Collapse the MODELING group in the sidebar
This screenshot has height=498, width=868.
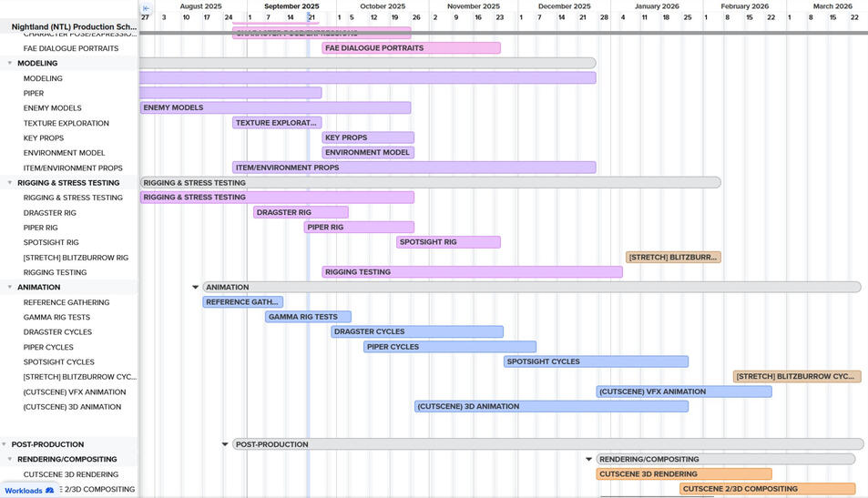coord(10,64)
